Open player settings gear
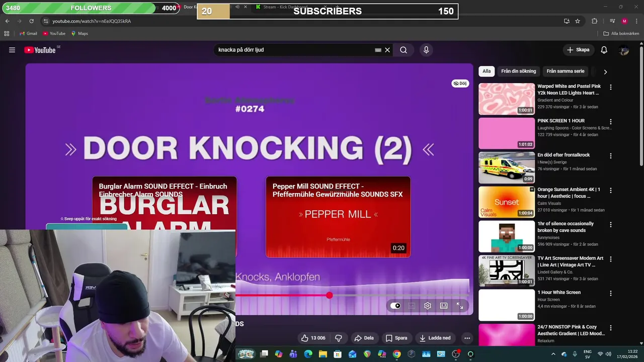The width and height of the screenshot is (644, 362). click(x=428, y=306)
